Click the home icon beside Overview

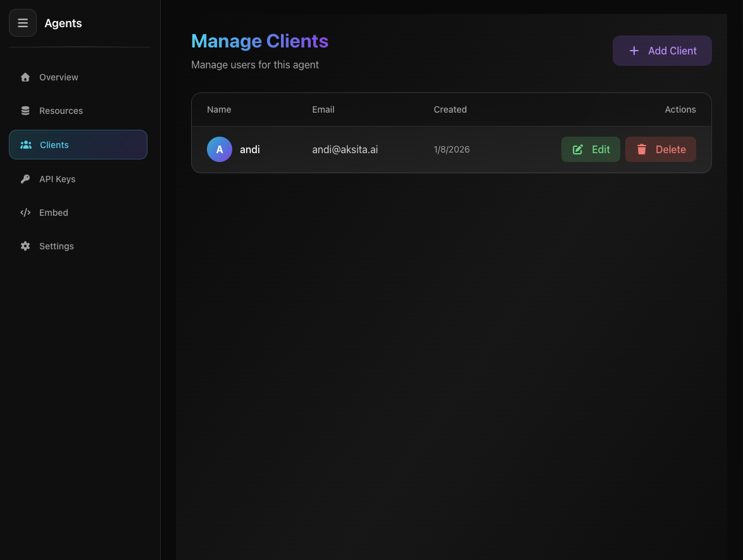point(25,77)
